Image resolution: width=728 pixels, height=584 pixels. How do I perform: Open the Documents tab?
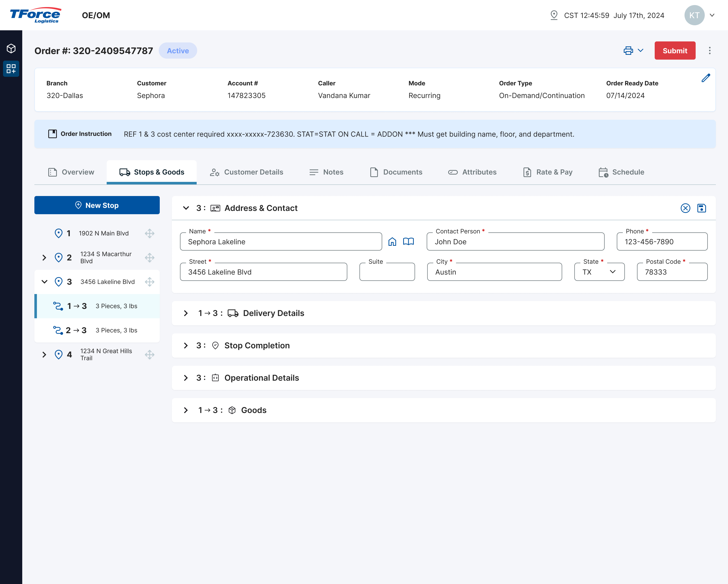[396, 172]
